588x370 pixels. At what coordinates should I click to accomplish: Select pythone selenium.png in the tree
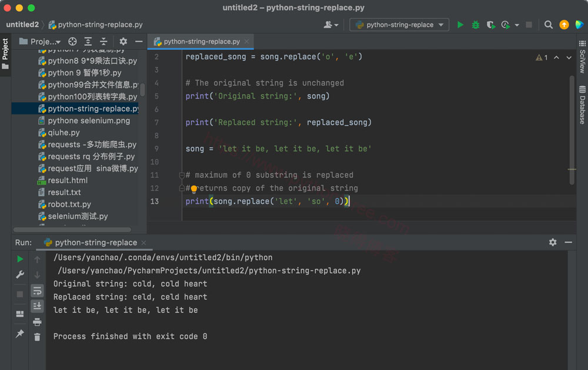[x=84, y=120]
